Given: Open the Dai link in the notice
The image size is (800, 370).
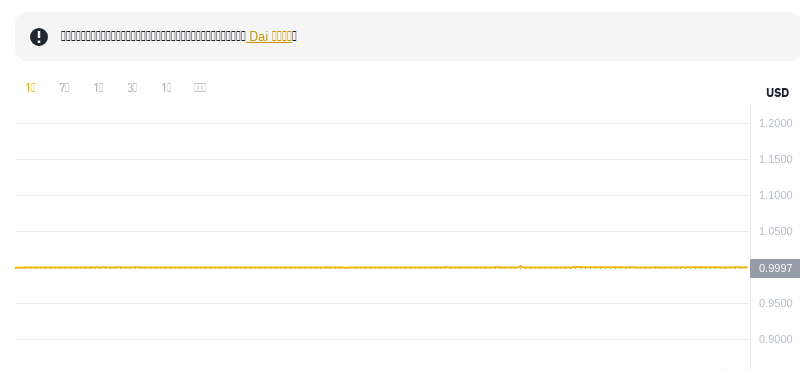Looking at the screenshot, I should click(x=269, y=36).
